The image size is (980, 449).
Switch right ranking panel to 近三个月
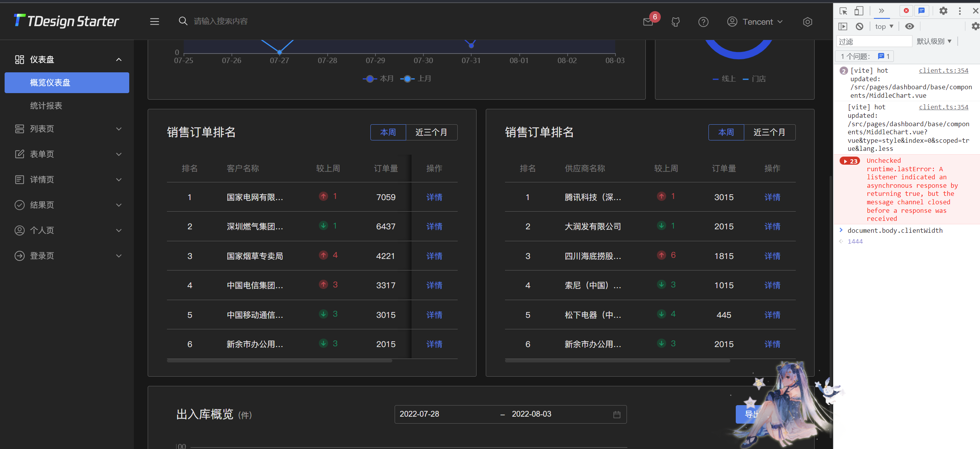(x=770, y=132)
